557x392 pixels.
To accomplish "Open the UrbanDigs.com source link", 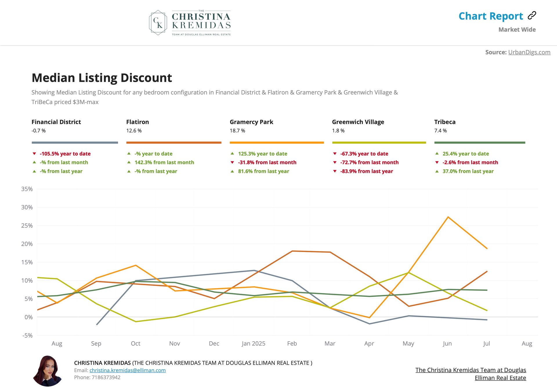I will [529, 52].
